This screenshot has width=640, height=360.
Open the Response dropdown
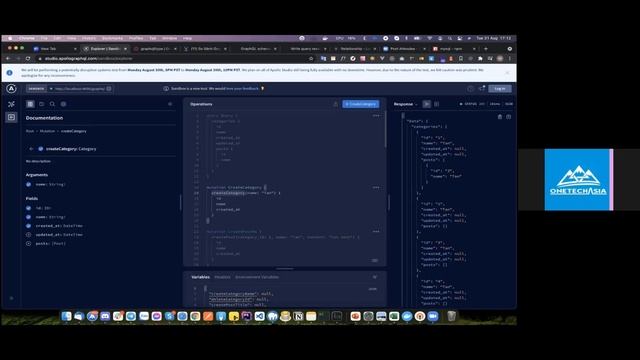pyautogui.click(x=405, y=104)
